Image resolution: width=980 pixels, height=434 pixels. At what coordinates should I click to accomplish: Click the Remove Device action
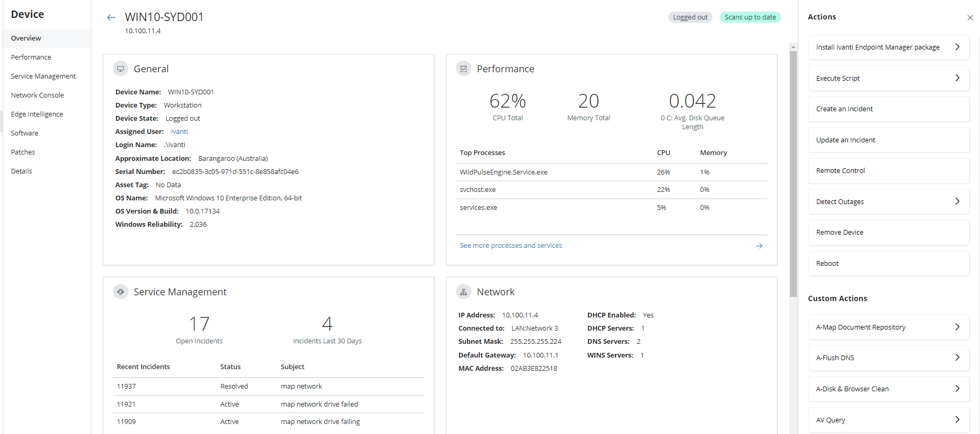pos(889,233)
